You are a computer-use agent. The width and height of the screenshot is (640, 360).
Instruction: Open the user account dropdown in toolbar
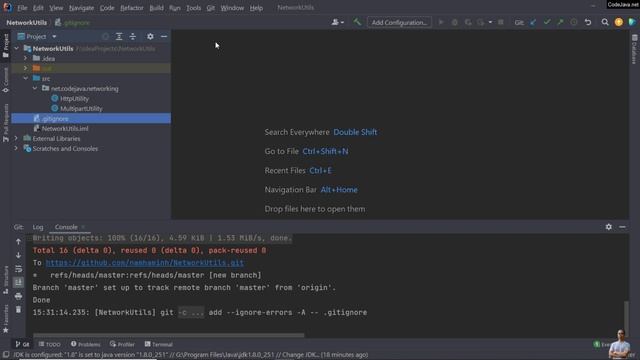click(338, 22)
